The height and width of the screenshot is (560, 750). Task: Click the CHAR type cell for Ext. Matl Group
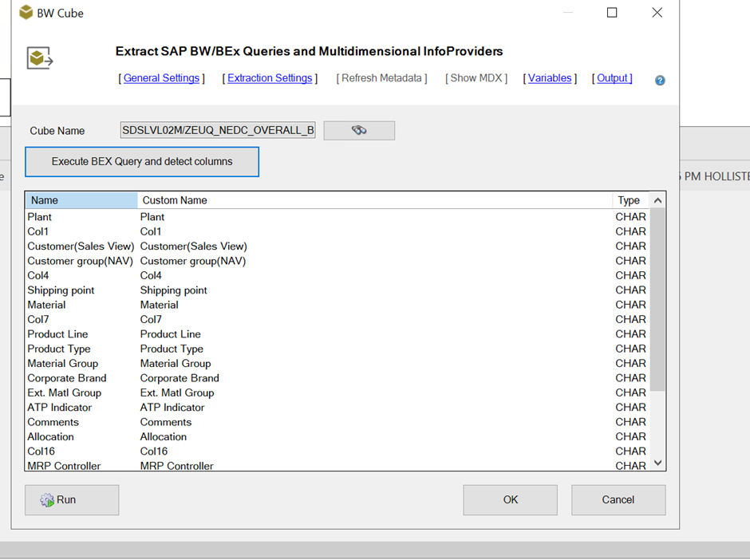point(631,393)
